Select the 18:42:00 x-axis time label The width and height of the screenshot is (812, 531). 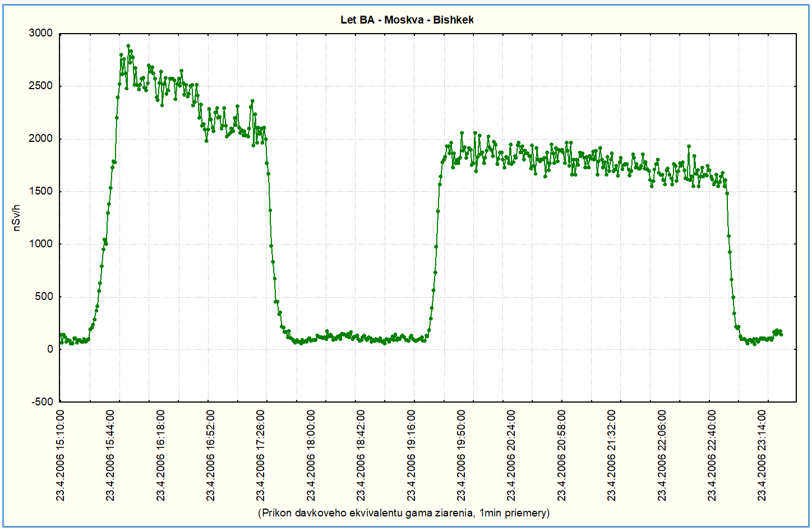361,455
